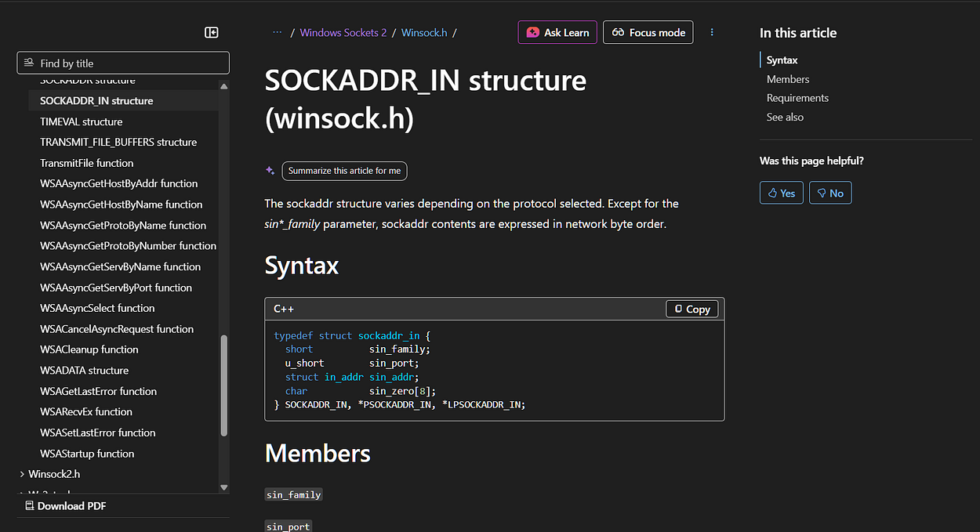Open the more actions kebab menu
Image resolution: width=980 pixels, height=532 pixels.
click(712, 32)
